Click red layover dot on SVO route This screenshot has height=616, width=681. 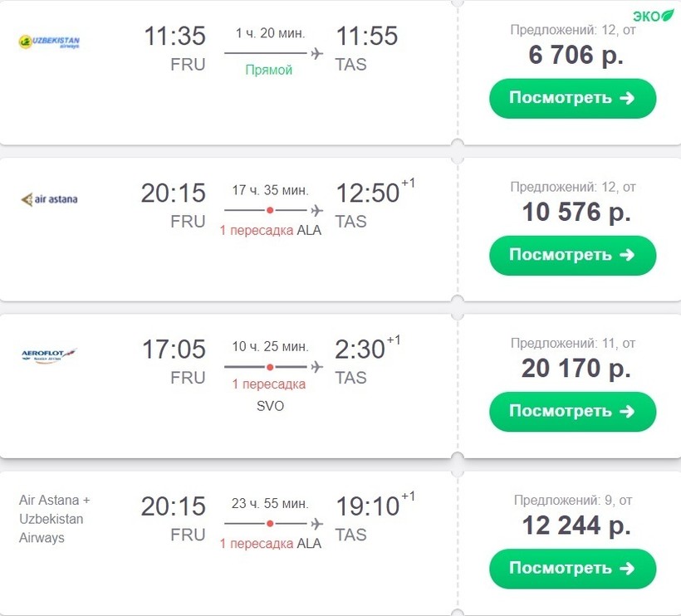point(270,367)
